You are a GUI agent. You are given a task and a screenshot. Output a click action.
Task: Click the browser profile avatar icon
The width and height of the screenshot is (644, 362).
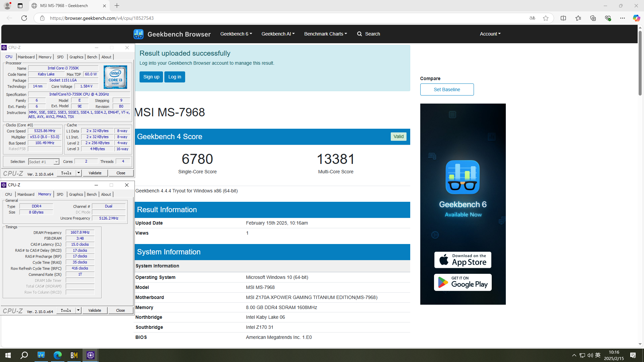click(7, 6)
